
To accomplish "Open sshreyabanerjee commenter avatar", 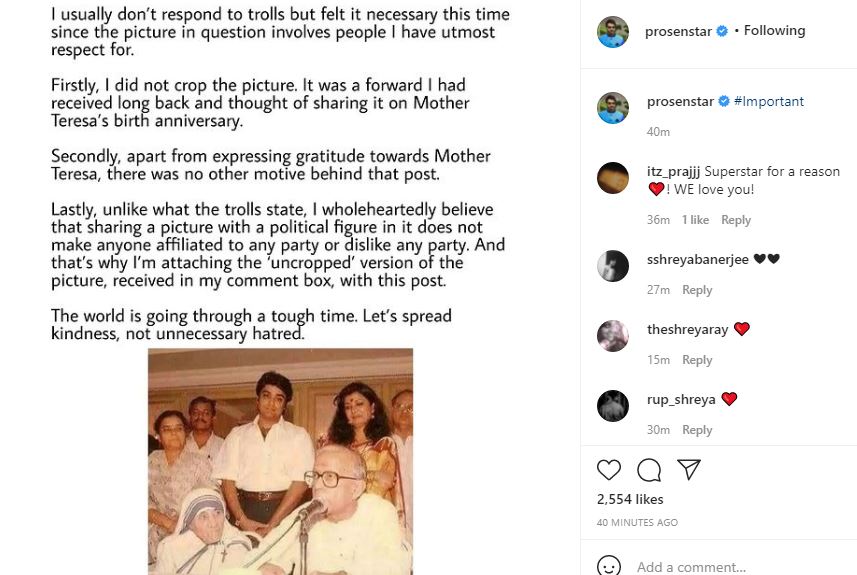I will (x=613, y=266).
